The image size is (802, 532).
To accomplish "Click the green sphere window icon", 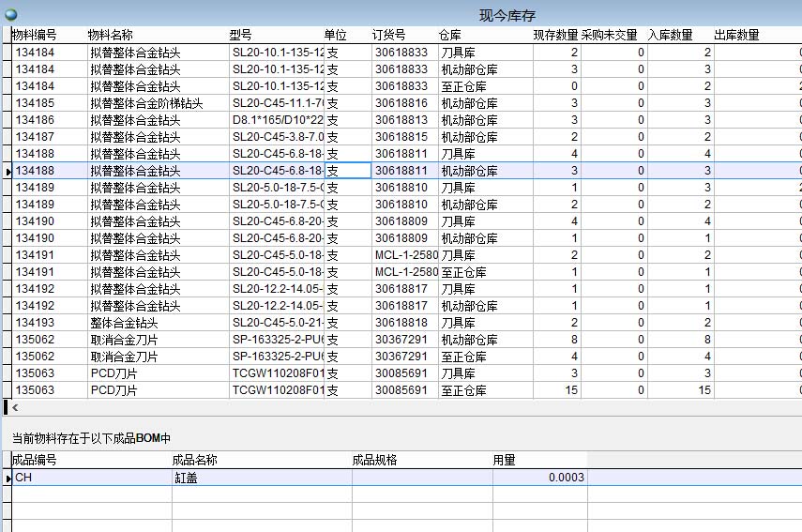I will click(x=10, y=14).
